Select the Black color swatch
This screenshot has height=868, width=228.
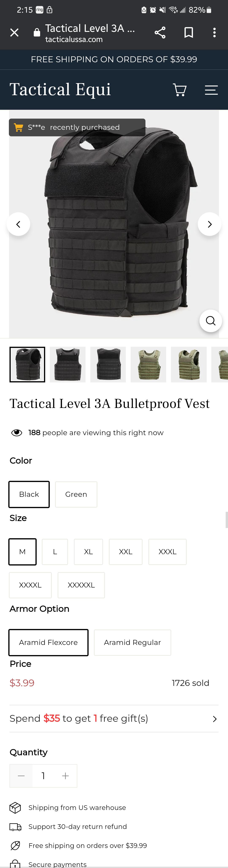pyautogui.click(x=29, y=494)
